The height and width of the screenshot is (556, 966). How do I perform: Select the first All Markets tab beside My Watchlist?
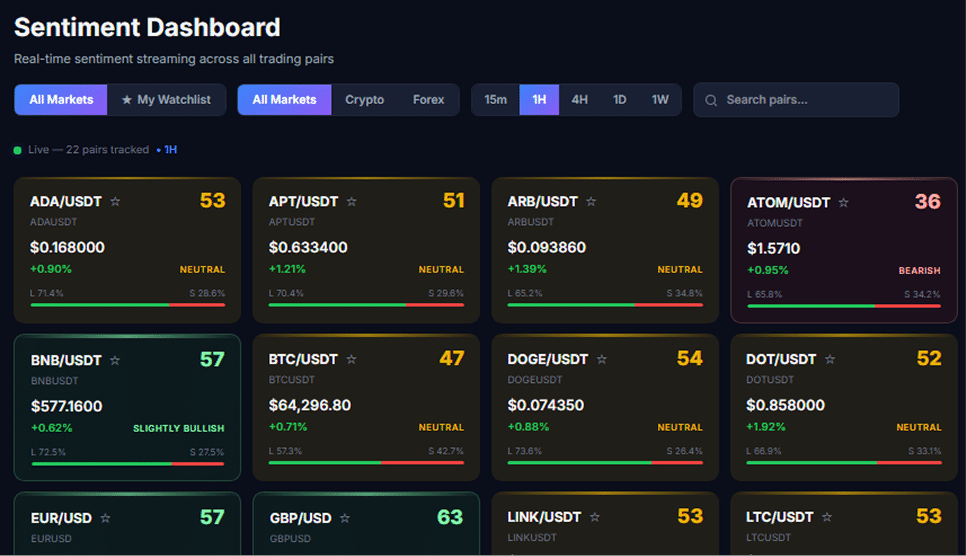pos(61,100)
